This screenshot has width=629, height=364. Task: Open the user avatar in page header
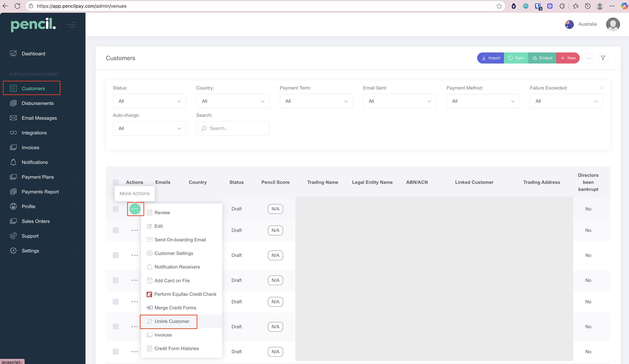click(x=613, y=24)
